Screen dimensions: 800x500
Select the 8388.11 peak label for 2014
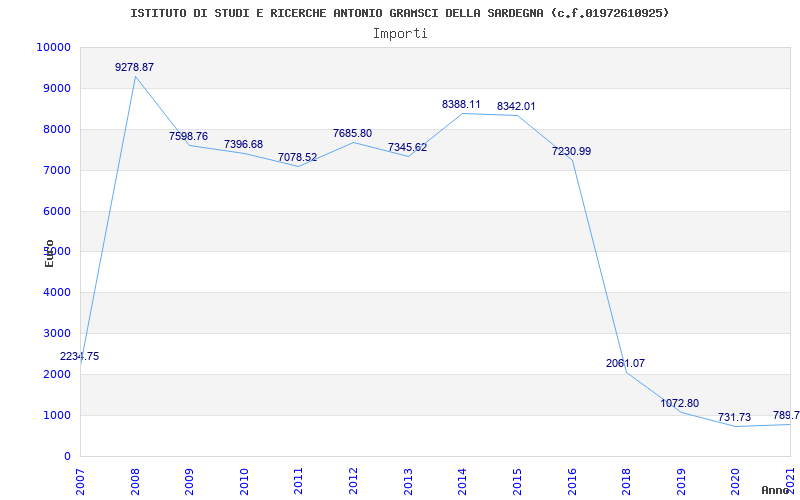[x=461, y=104]
